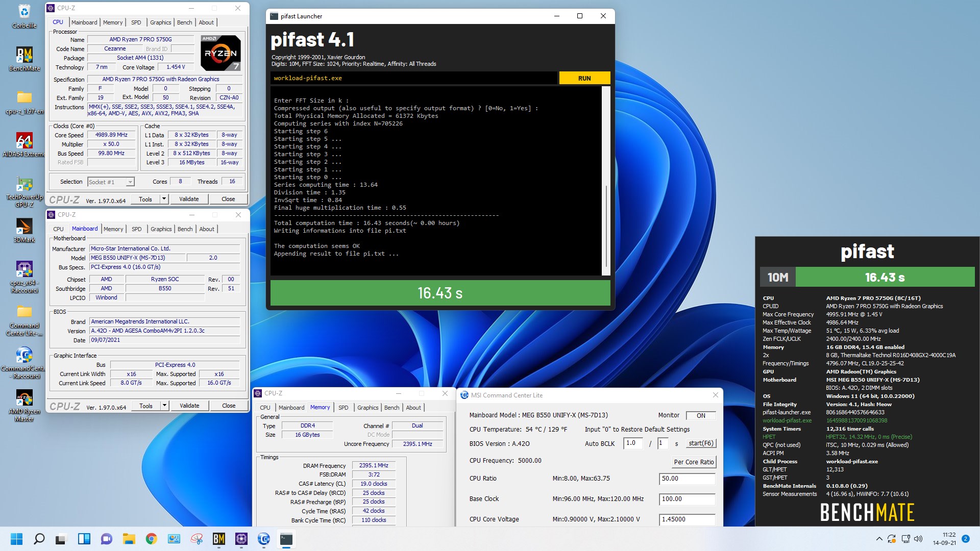This screenshot has height=551, width=980.
Task: Switch to CPU-Z in the taskbar
Action: (x=241, y=539)
